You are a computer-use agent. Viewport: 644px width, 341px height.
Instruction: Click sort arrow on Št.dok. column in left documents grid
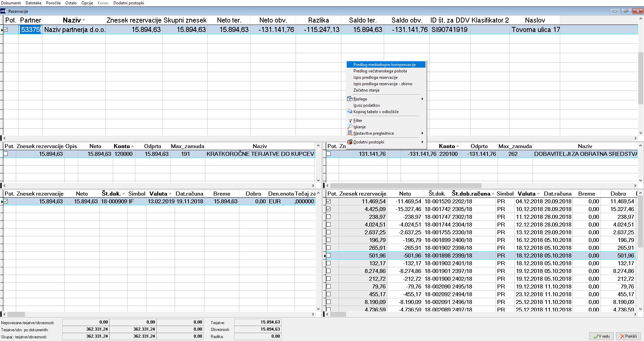point(124,194)
